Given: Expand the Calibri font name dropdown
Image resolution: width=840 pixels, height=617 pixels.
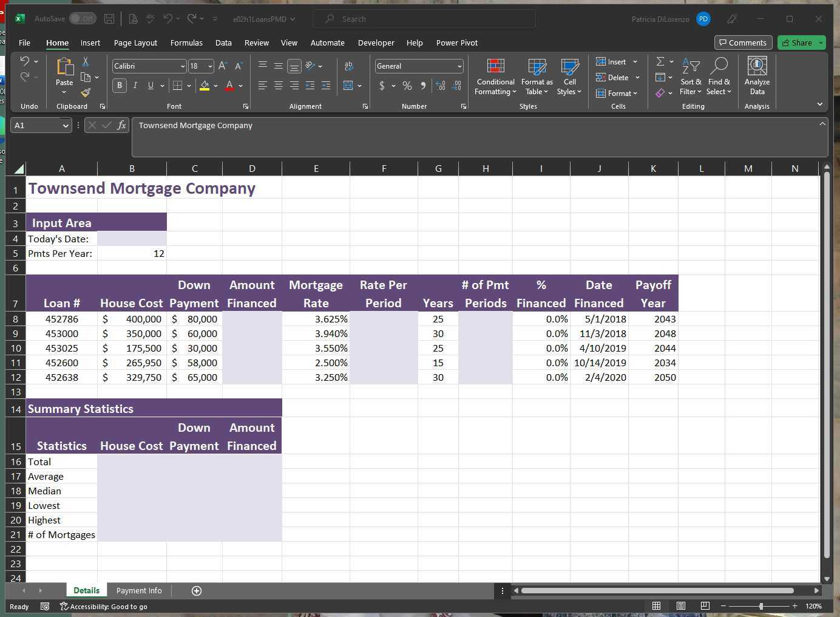Looking at the screenshot, I should pos(182,66).
